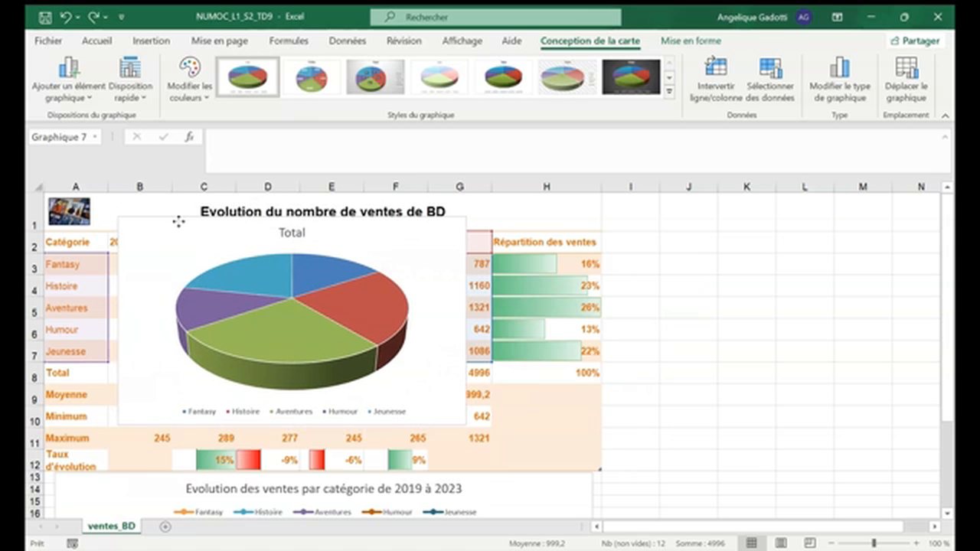980x551 pixels.
Task: Select the Mise en page view icon
Action: (780, 543)
